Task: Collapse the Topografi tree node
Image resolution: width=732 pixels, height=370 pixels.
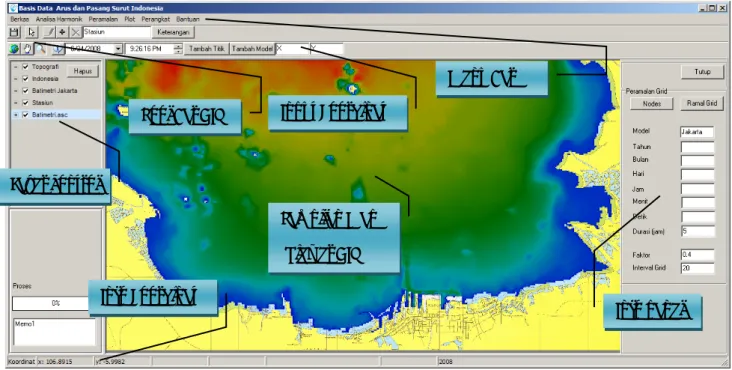Action: click(x=16, y=67)
